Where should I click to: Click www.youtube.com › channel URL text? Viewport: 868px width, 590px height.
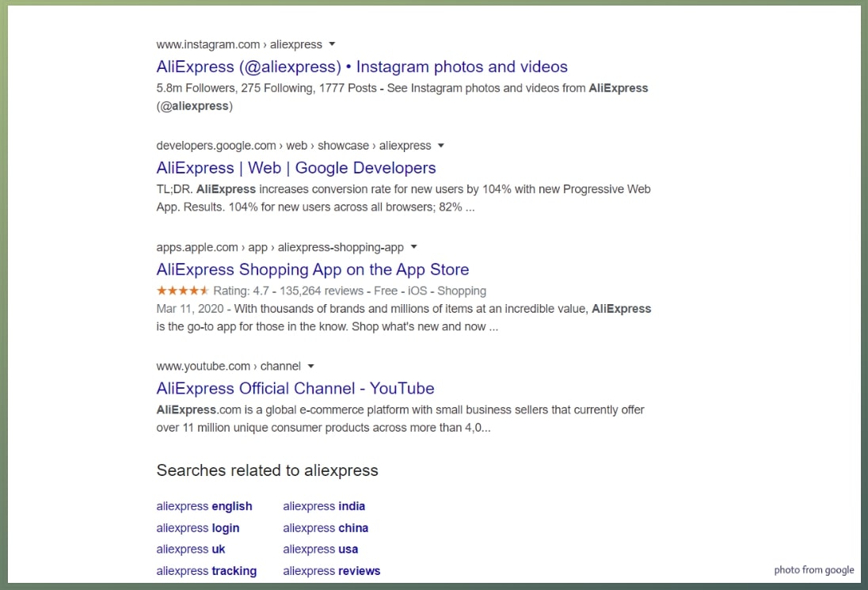pyautogui.click(x=228, y=367)
